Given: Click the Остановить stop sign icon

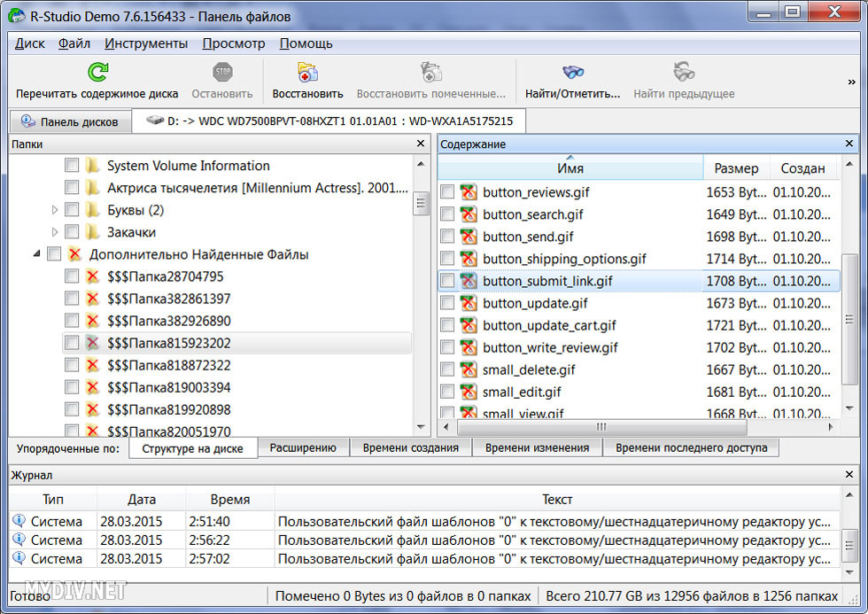Looking at the screenshot, I should pyautogui.click(x=222, y=73).
